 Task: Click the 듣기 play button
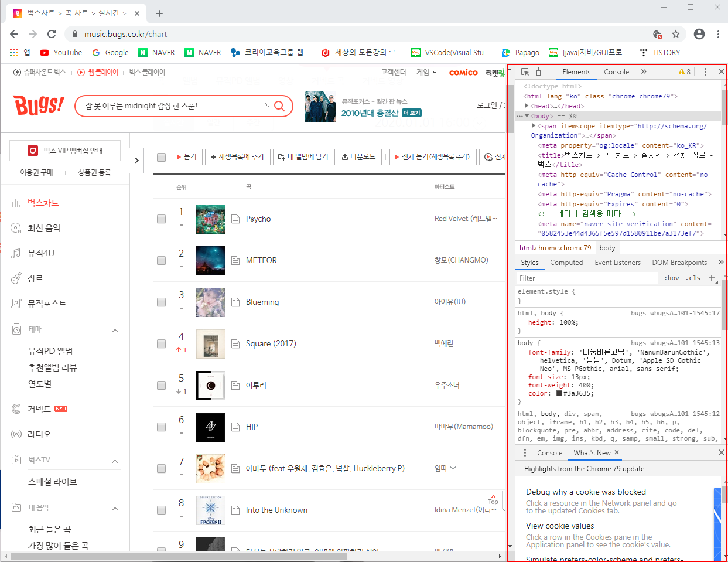click(187, 157)
